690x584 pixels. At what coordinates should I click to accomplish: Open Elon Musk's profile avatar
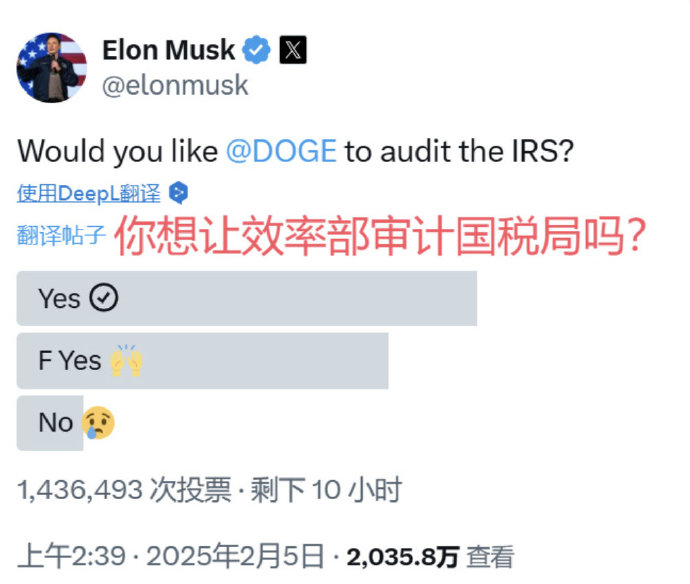coord(51,67)
